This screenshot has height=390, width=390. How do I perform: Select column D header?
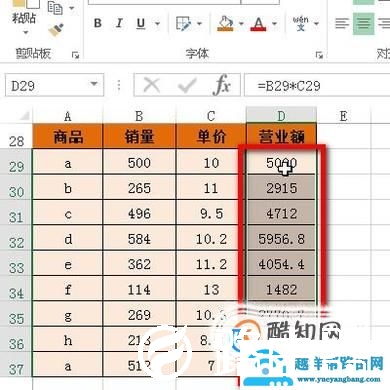point(281,116)
